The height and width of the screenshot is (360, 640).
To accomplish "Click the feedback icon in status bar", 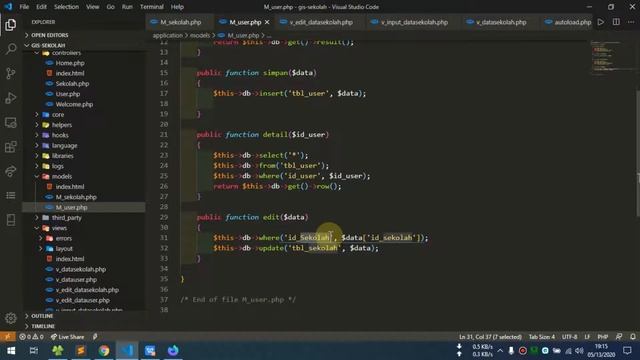I will click(619, 337).
